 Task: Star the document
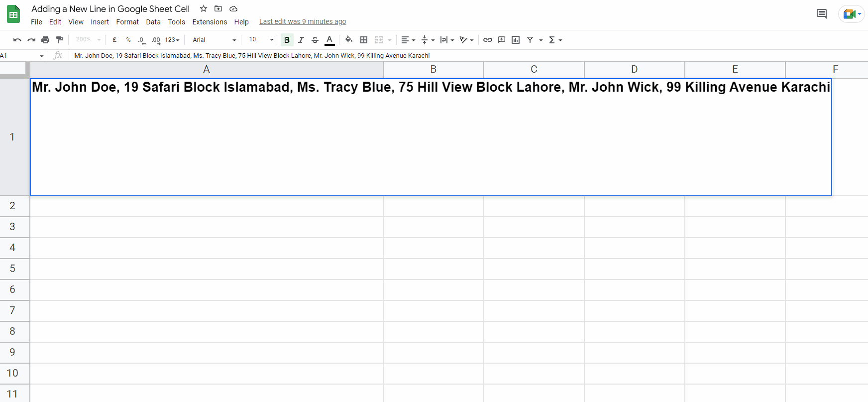tap(204, 8)
